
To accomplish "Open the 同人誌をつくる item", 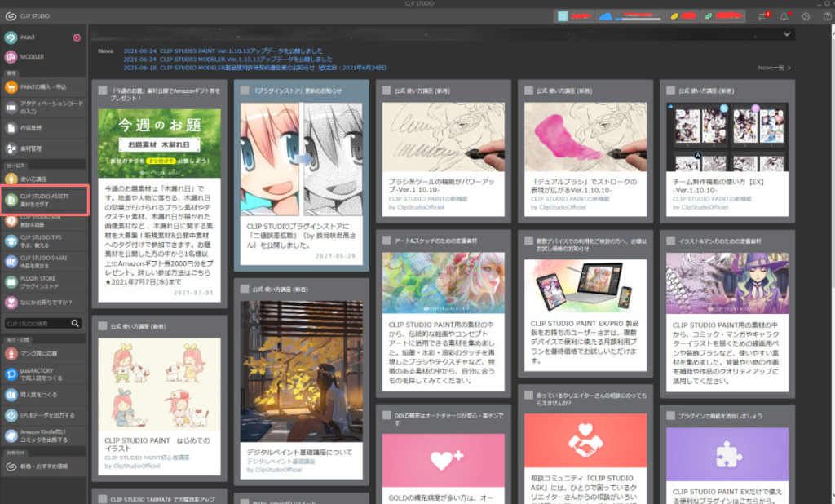I will (42, 395).
